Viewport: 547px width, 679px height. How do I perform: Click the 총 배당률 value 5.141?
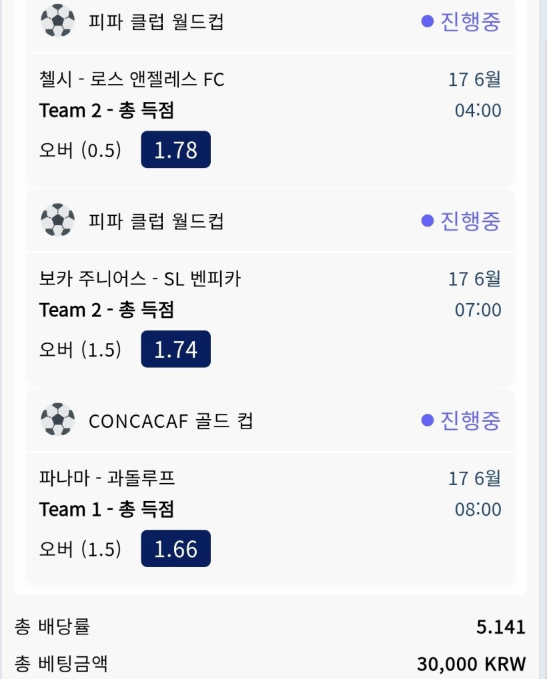pos(501,627)
